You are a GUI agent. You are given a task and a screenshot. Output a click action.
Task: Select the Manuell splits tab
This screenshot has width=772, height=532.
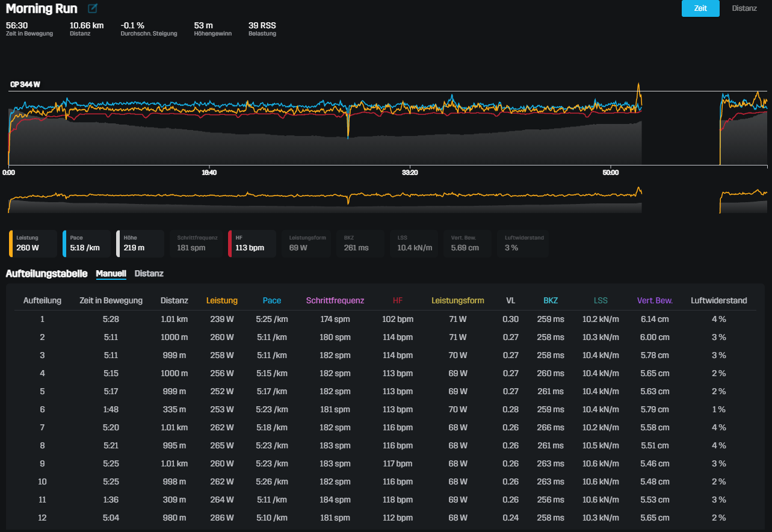coord(111,274)
